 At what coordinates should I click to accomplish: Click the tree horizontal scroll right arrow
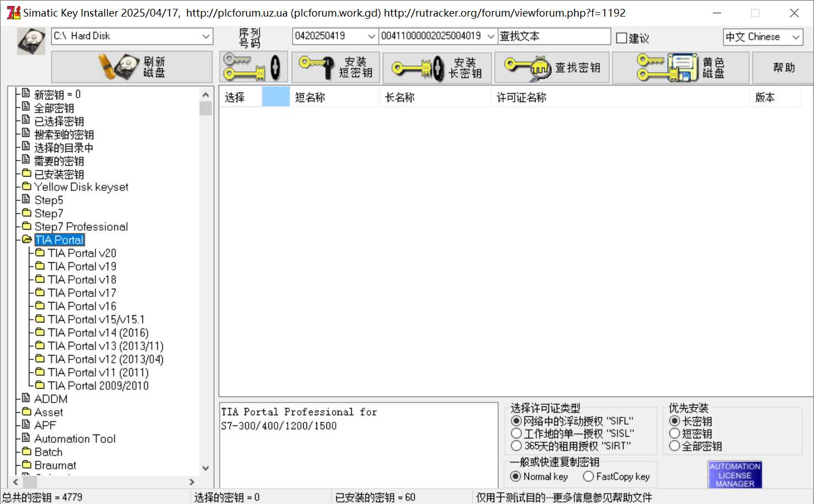pyautogui.click(x=192, y=482)
